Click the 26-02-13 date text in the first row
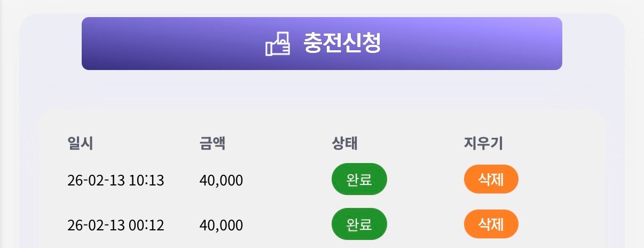The height and width of the screenshot is (248, 644). point(96,181)
